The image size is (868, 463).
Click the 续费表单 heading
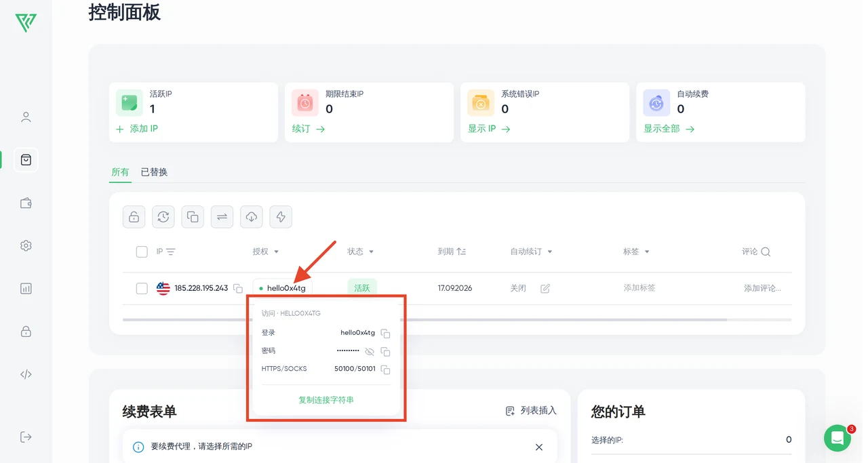150,411
